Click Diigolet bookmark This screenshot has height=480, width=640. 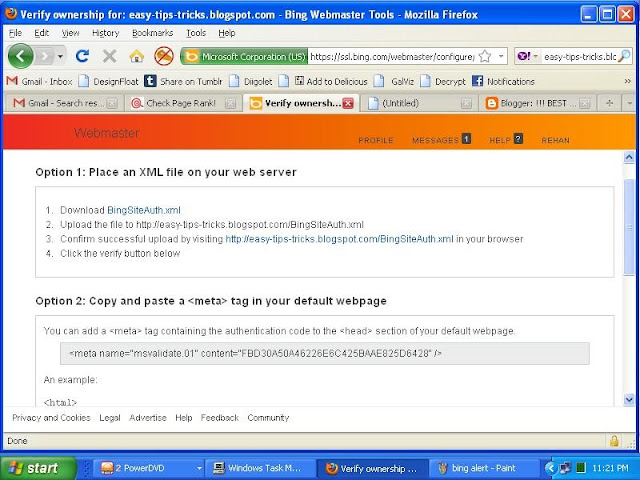tap(251, 81)
